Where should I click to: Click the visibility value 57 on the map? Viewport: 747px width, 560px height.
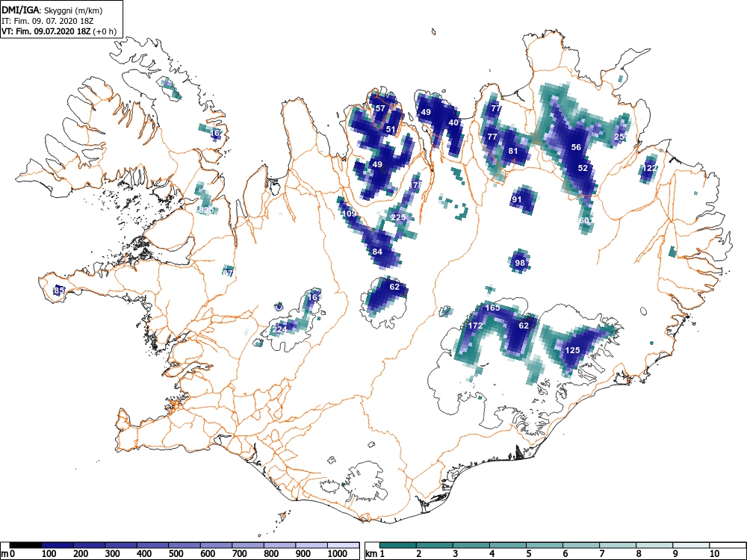380,108
